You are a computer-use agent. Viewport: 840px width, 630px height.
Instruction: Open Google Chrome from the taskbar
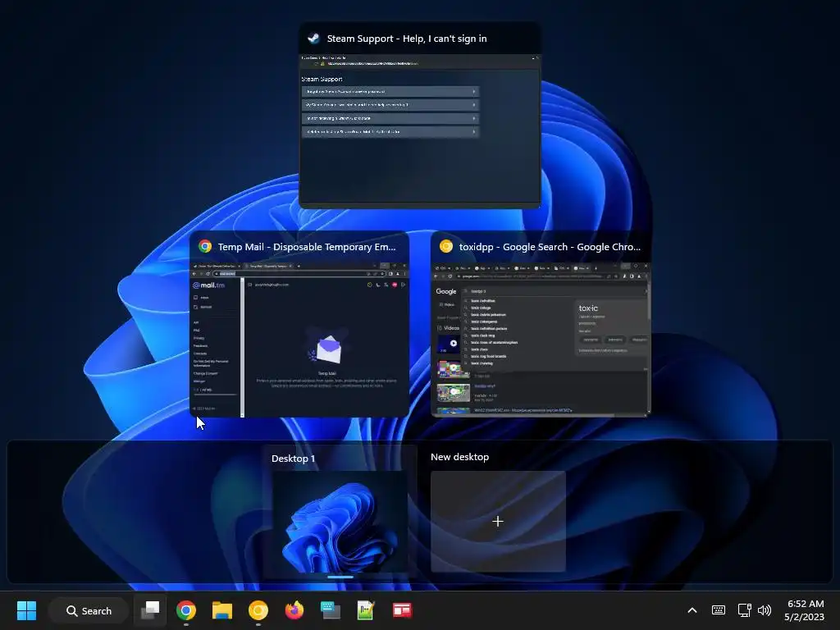186,610
